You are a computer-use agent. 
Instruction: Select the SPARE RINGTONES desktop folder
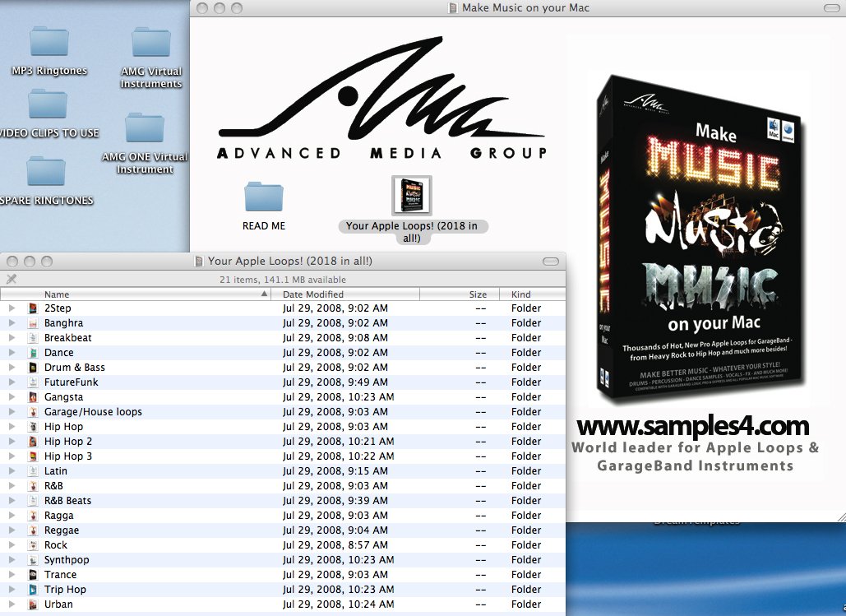[46, 172]
